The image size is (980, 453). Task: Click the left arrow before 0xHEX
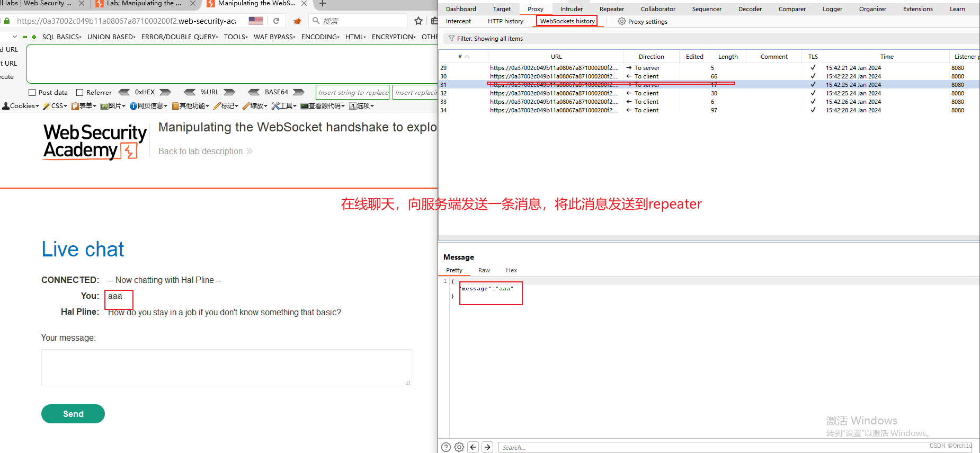[124, 92]
